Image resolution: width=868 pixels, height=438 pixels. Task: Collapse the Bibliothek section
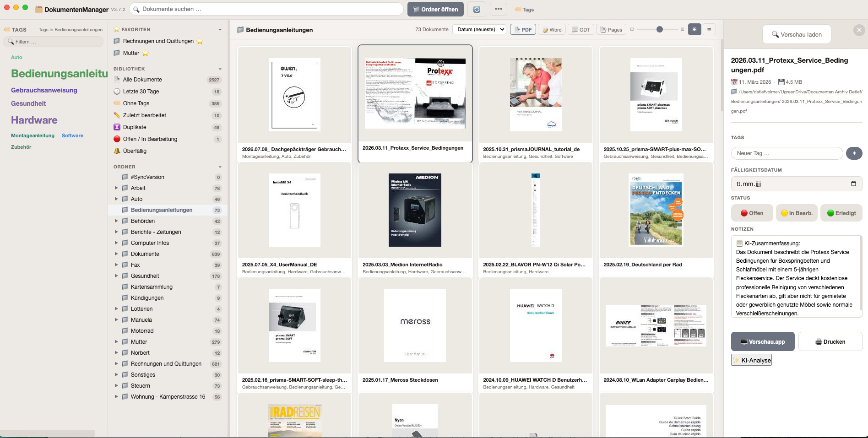coord(220,69)
